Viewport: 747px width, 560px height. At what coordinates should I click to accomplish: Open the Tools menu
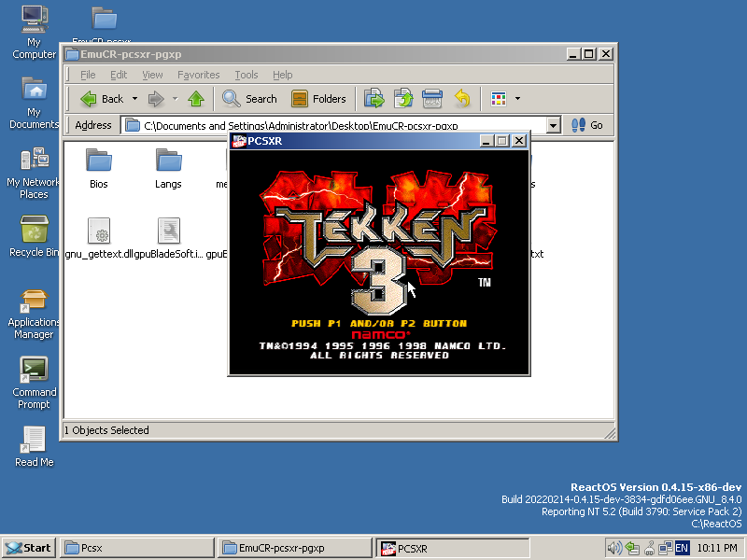click(247, 75)
